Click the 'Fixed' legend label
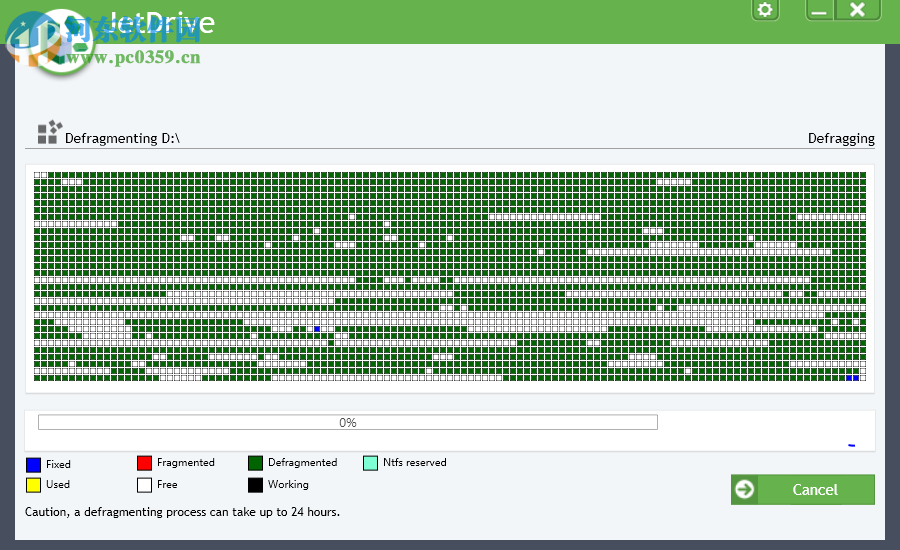This screenshot has width=900, height=550. pyautogui.click(x=59, y=464)
